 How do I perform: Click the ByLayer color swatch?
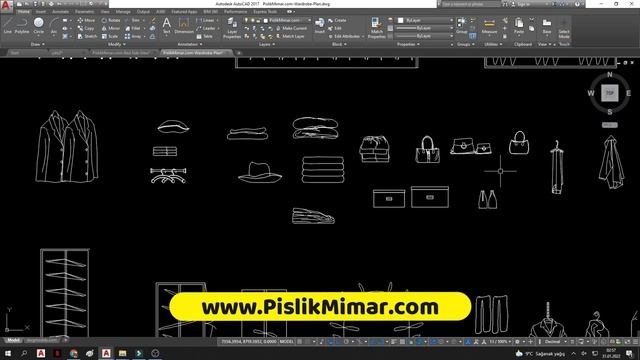coord(400,20)
